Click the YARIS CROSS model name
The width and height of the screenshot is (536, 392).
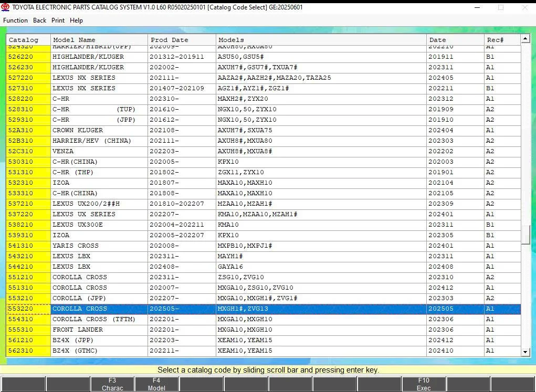[76, 246]
